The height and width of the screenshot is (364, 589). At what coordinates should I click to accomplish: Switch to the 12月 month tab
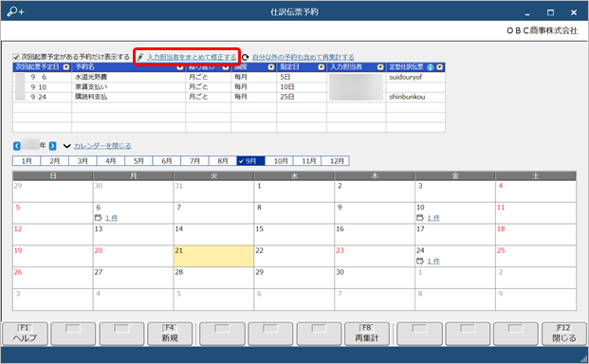point(335,161)
